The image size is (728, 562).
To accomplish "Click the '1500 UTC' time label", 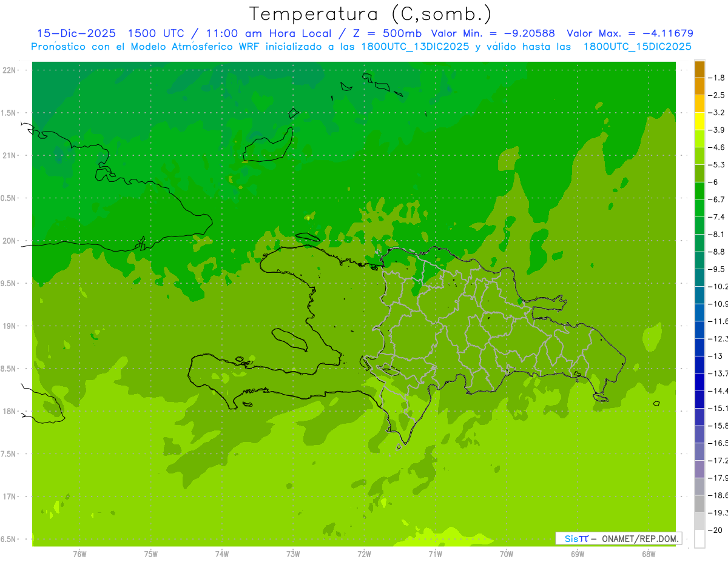I will (158, 33).
